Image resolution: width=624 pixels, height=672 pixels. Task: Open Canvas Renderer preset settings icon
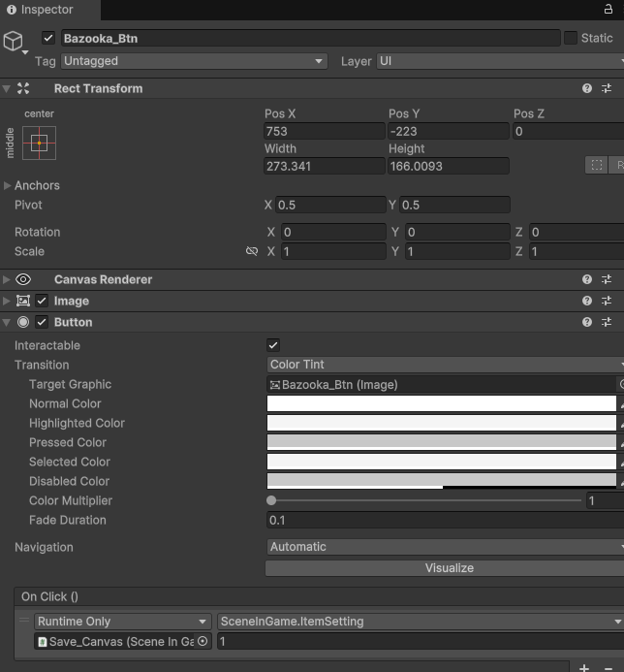pyautogui.click(x=607, y=279)
